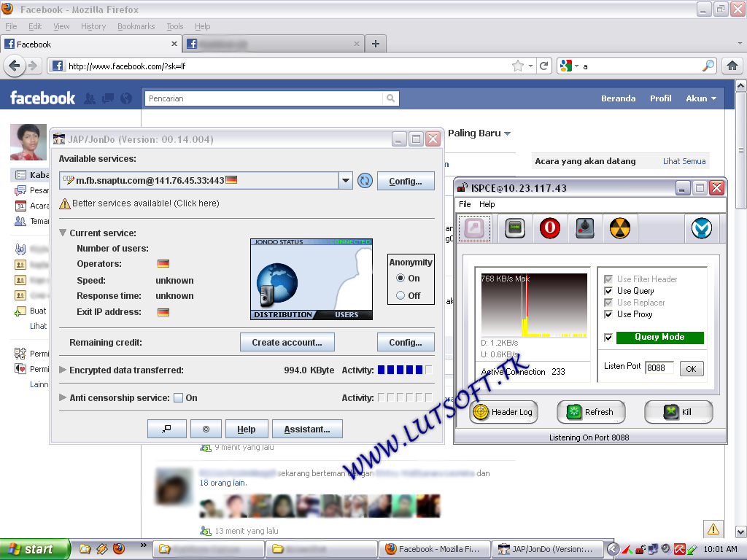Toggle the Query Mode checkbox
The image size is (747, 560).
[x=608, y=338]
